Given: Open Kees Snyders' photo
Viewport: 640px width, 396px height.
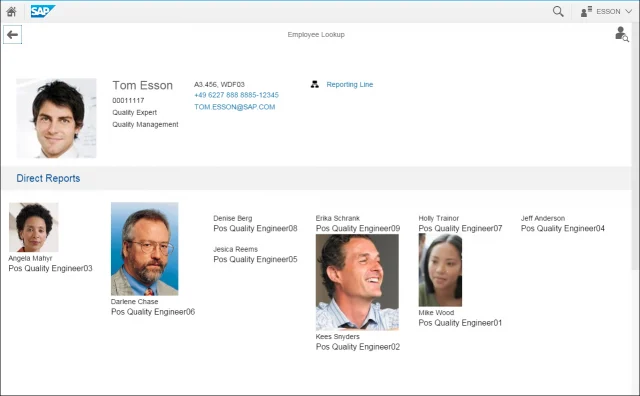Looking at the screenshot, I should [x=357, y=282].
